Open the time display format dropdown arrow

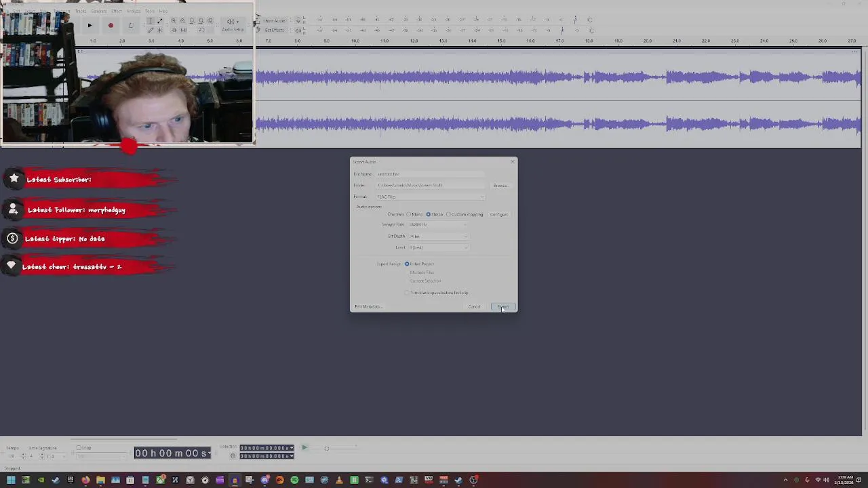210,453
